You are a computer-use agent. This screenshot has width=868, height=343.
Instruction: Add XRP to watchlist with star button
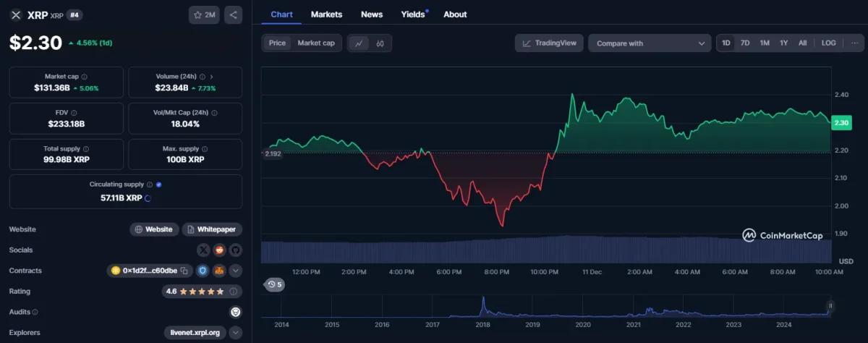[x=204, y=14]
